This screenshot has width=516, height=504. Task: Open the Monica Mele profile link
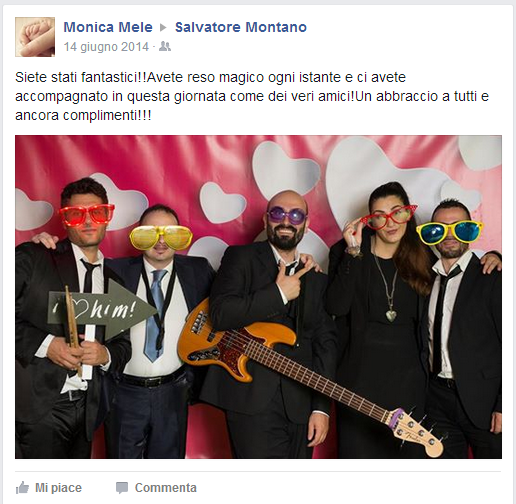pos(108,27)
